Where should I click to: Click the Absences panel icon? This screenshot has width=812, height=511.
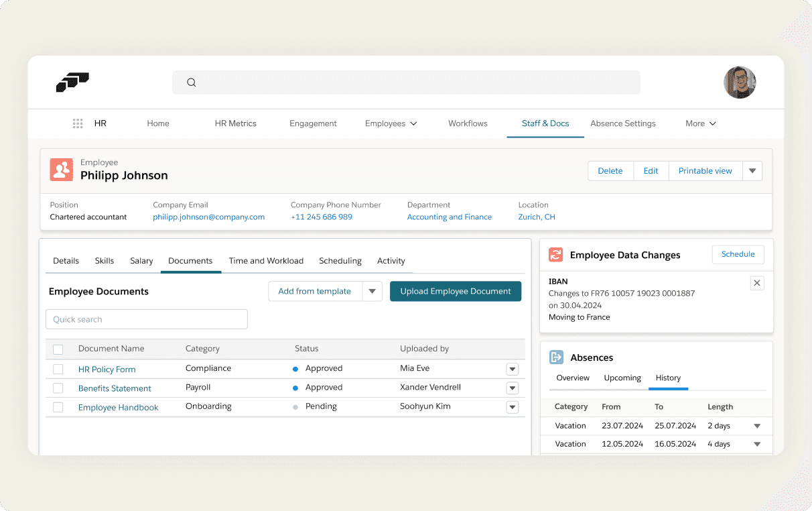point(556,357)
